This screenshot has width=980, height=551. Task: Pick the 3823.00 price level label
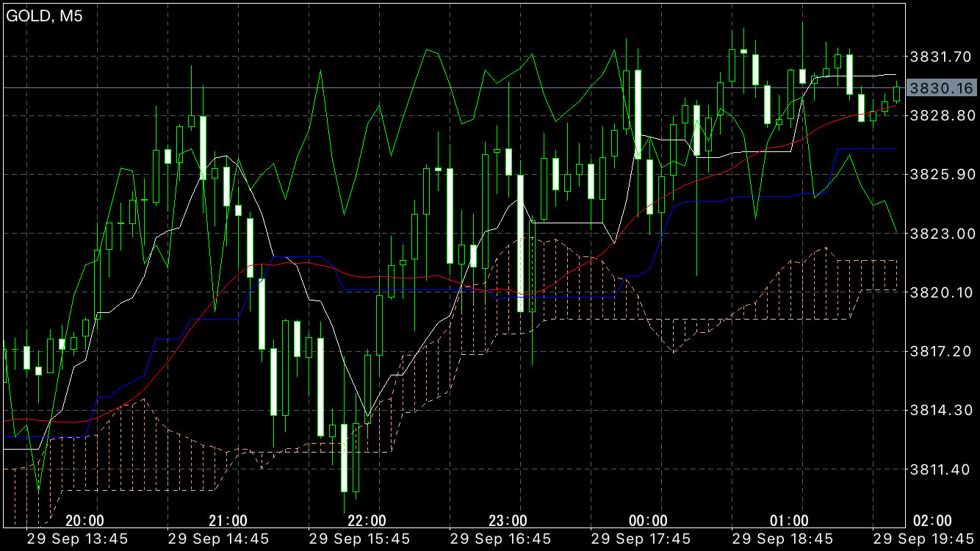click(x=941, y=233)
